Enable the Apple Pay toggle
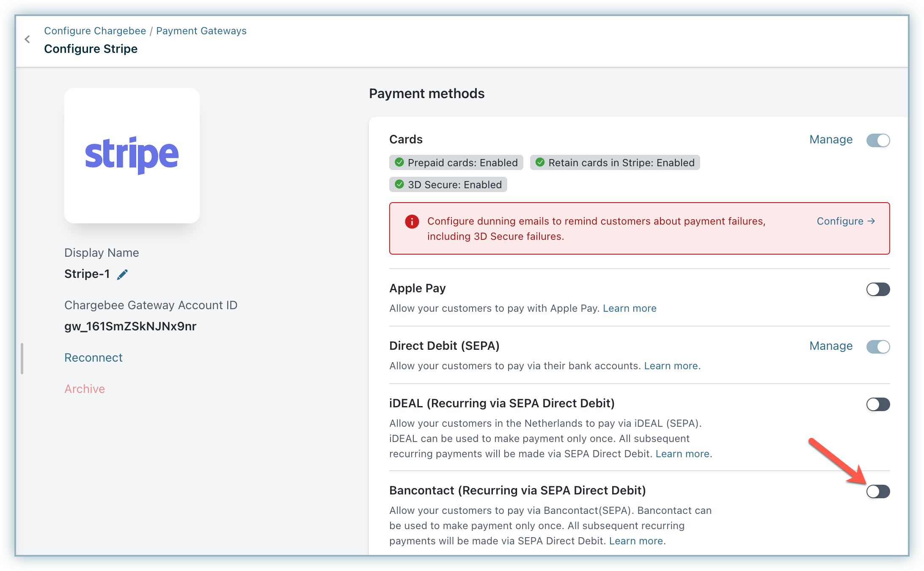 [x=878, y=289]
